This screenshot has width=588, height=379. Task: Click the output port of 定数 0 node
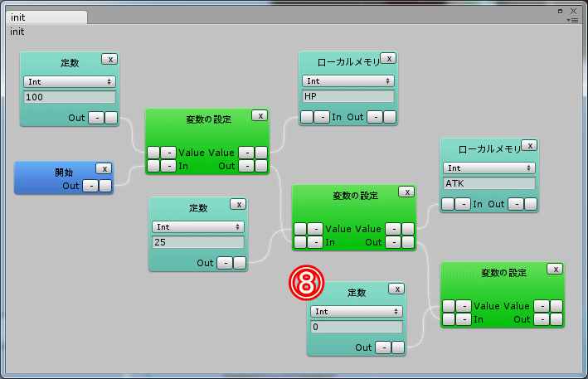point(398,347)
